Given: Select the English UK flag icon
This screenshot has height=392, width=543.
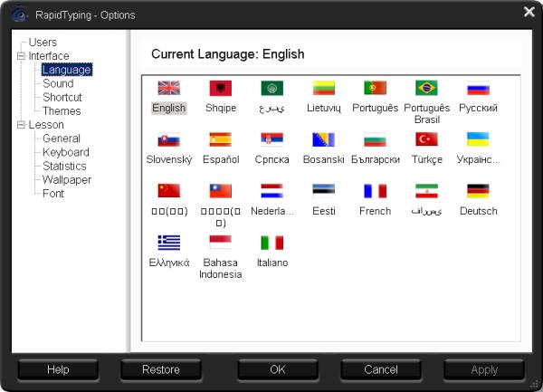Looking at the screenshot, I should (169, 88).
